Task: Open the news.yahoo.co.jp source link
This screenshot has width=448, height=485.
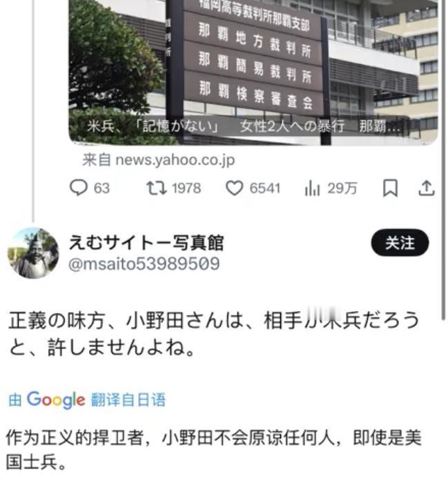Action: pyautogui.click(x=159, y=160)
